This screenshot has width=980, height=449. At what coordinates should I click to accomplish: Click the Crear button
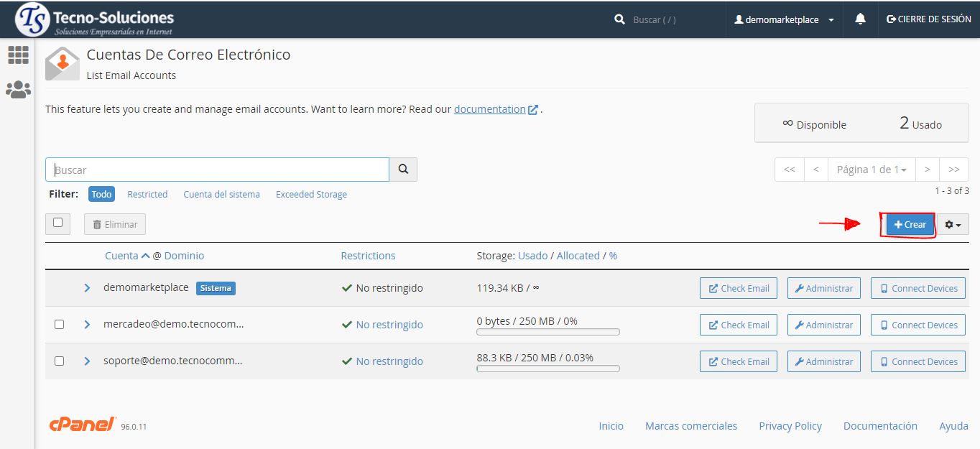(910, 225)
